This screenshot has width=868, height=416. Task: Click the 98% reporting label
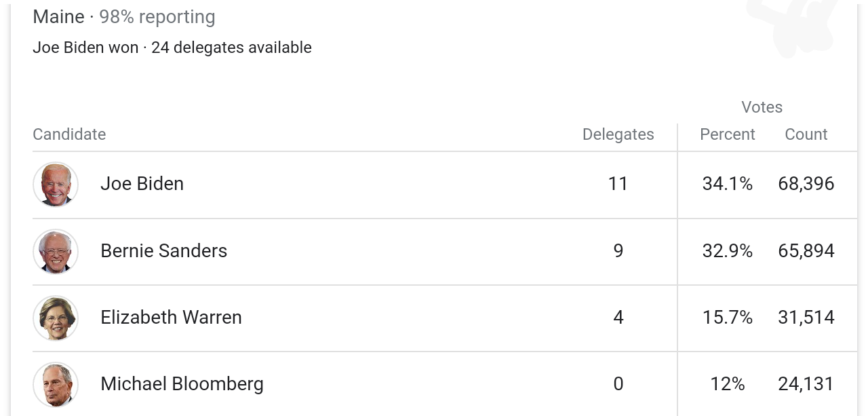[157, 17]
